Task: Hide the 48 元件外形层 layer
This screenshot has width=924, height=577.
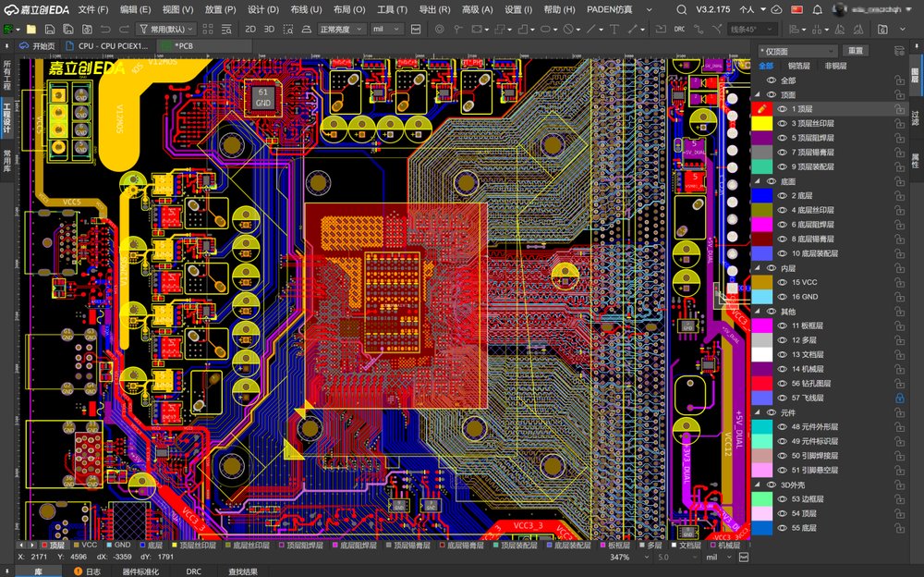Action: (782, 426)
